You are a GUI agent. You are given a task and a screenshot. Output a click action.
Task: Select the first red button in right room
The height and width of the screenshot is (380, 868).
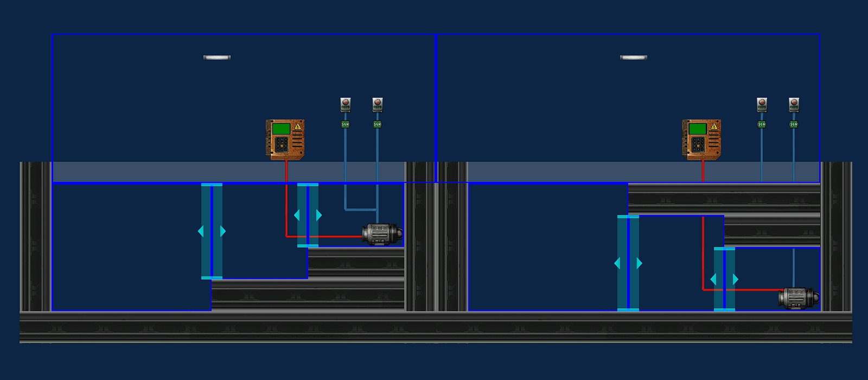pos(762,104)
